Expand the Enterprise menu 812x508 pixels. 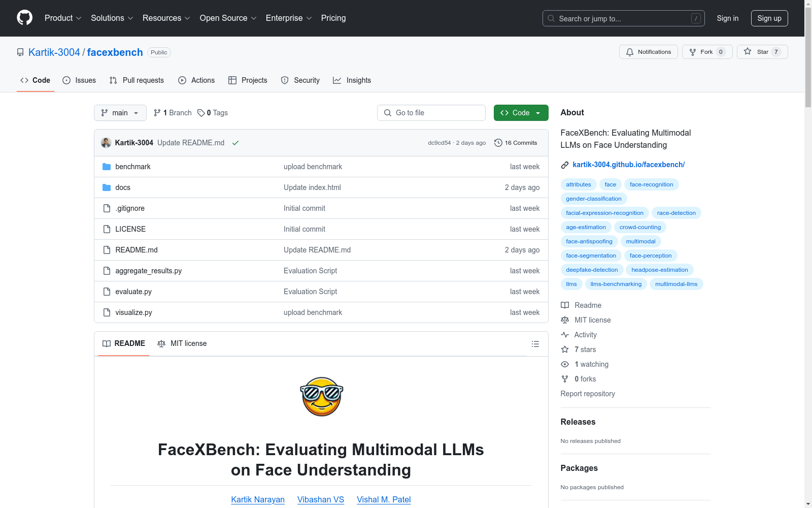tap(289, 18)
